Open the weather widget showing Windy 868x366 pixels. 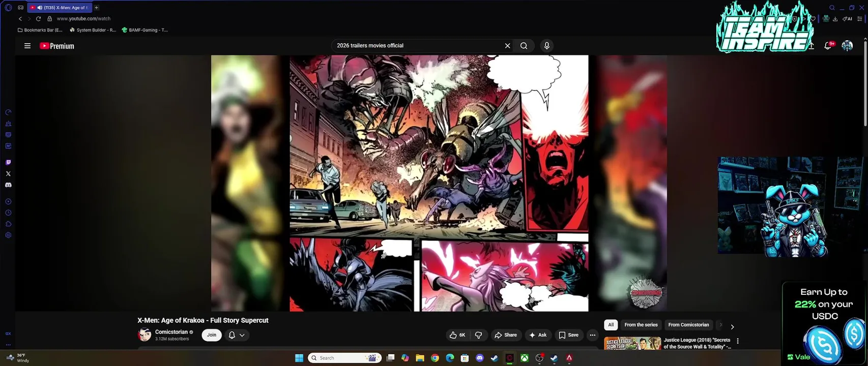[17, 358]
